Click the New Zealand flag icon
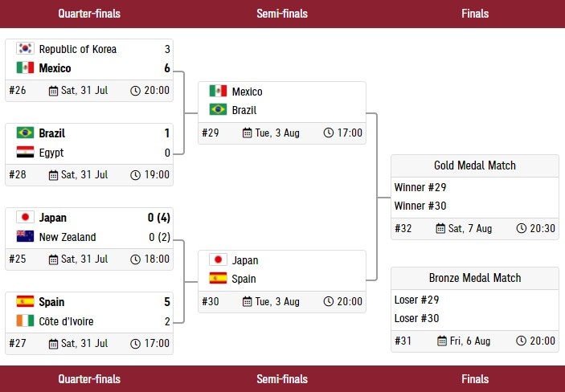This screenshot has height=392, width=565. point(25,237)
